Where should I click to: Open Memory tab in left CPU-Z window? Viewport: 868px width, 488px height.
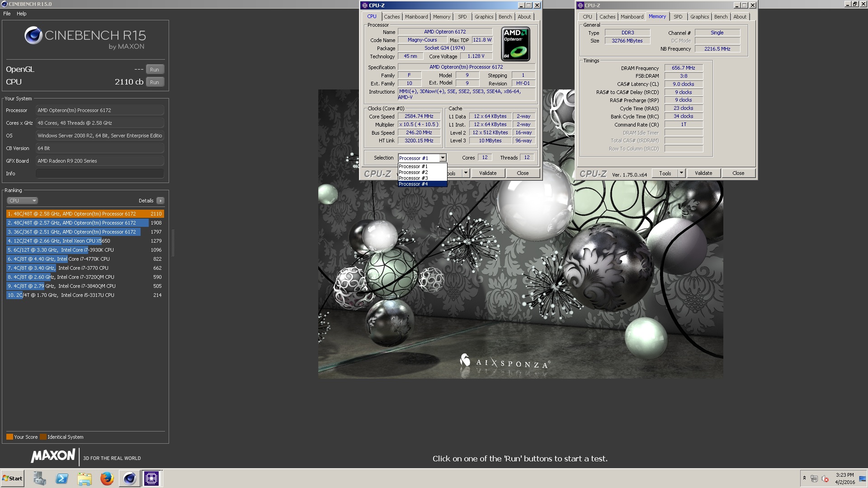(442, 17)
